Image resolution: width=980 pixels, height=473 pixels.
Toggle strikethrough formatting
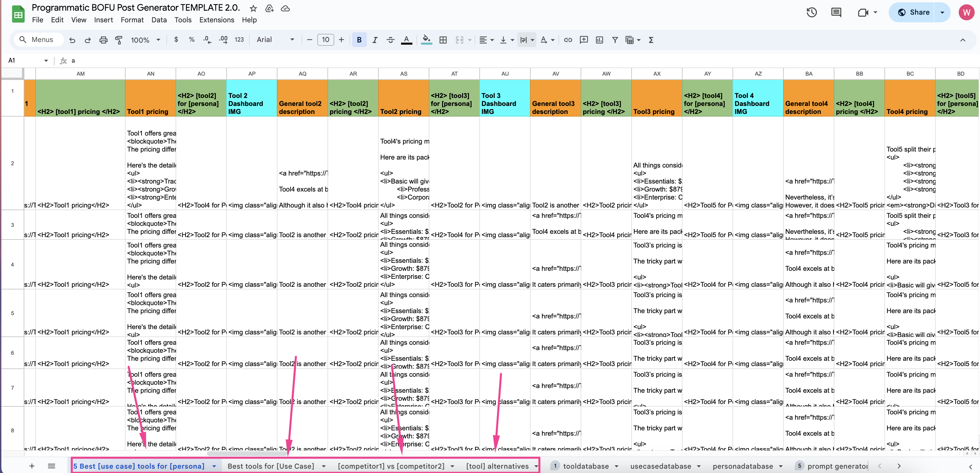tap(391, 40)
